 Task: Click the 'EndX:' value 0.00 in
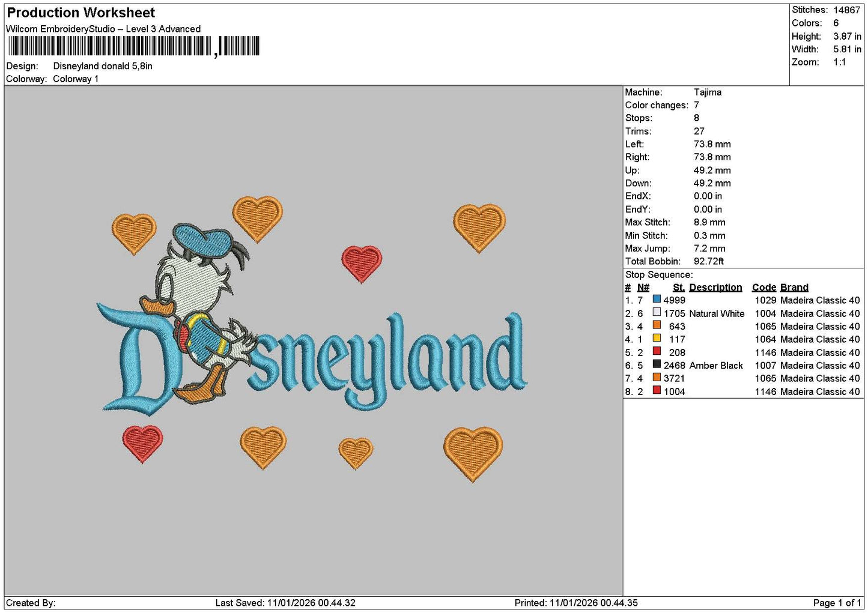point(708,196)
